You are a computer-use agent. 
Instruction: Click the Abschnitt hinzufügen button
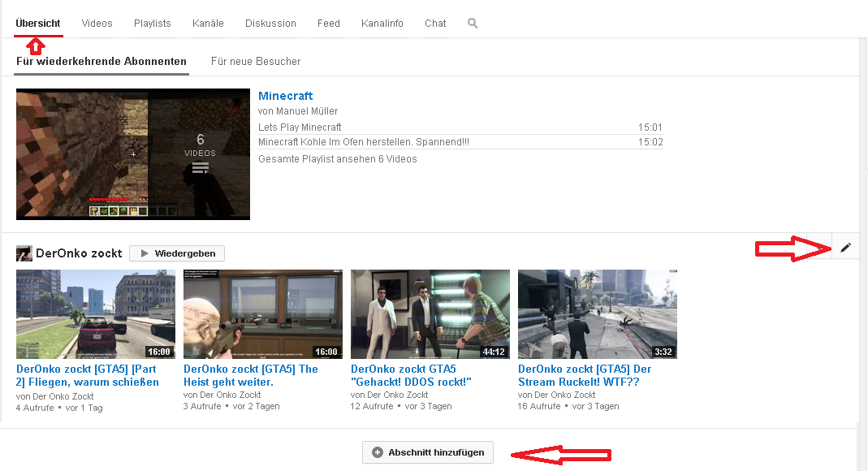point(428,452)
